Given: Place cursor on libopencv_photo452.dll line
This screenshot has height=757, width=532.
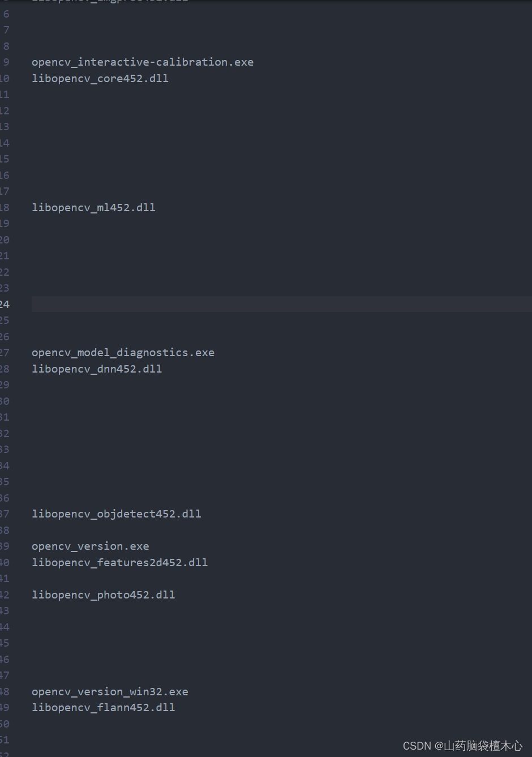Looking at the screenshot, I should pyautogui.click(x=103, y=595).
